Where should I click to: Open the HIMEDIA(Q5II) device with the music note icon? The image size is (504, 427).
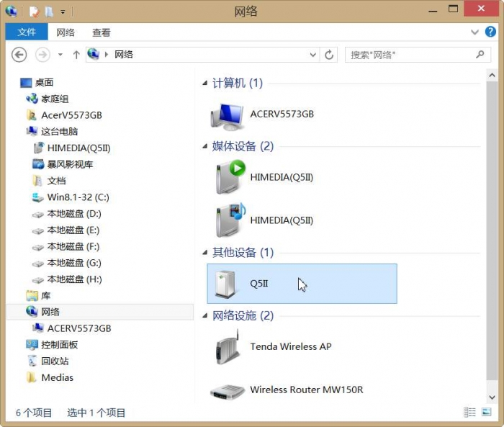coord(230,220)
